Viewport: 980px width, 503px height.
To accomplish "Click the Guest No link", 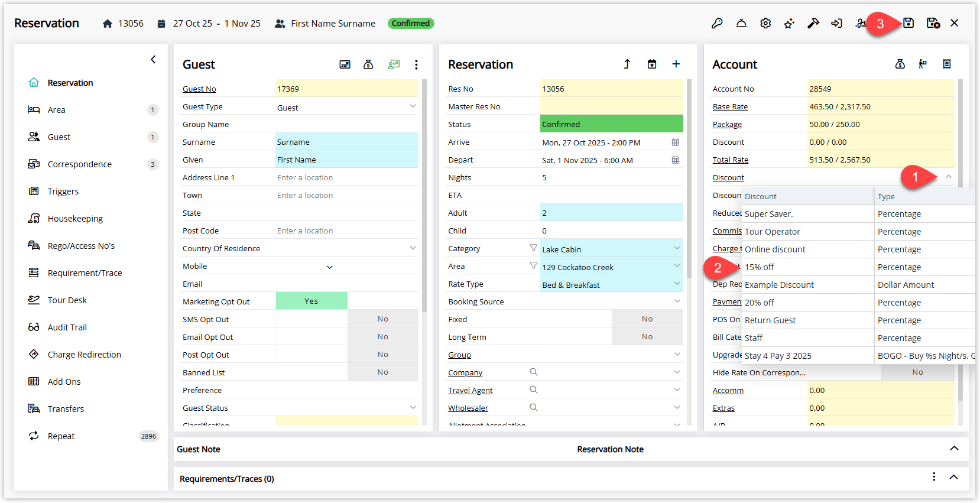I will (x=199, y=89).
